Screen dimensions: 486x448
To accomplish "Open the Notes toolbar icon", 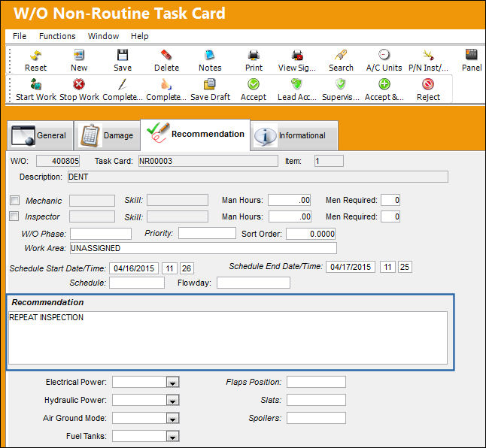I will (210, 55).
